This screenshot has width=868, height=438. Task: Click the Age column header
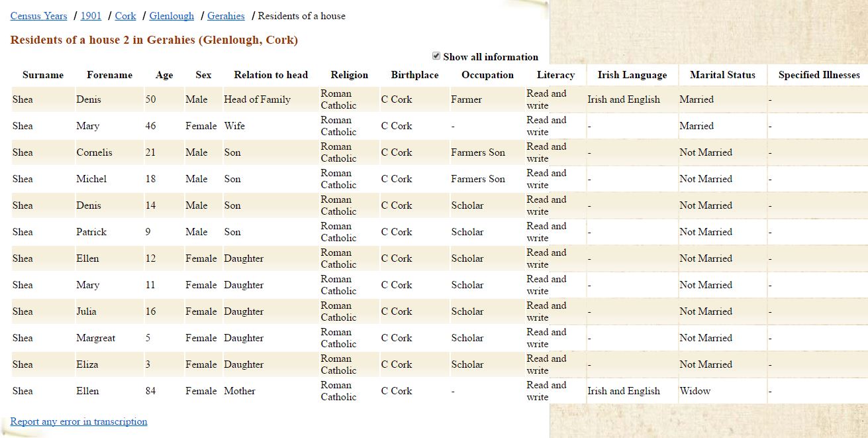coord(164,75)
